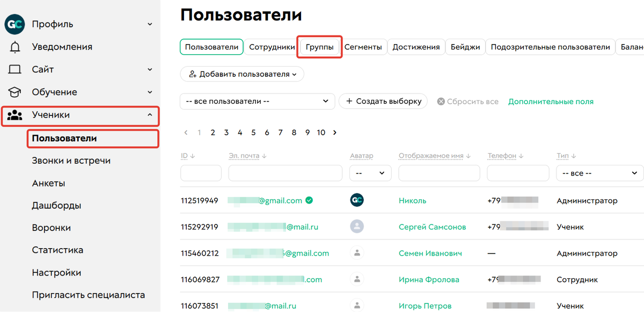Open the Бейджи tab
Image resolution: width=644 pixels, height=312 pixels.
(x=465, y=47)
